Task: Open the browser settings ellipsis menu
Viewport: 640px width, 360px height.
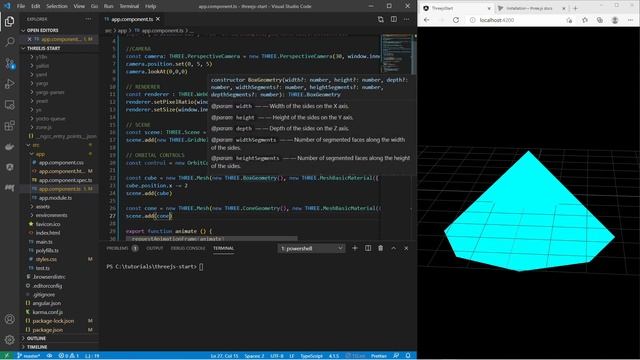Action: coord(631,20)
